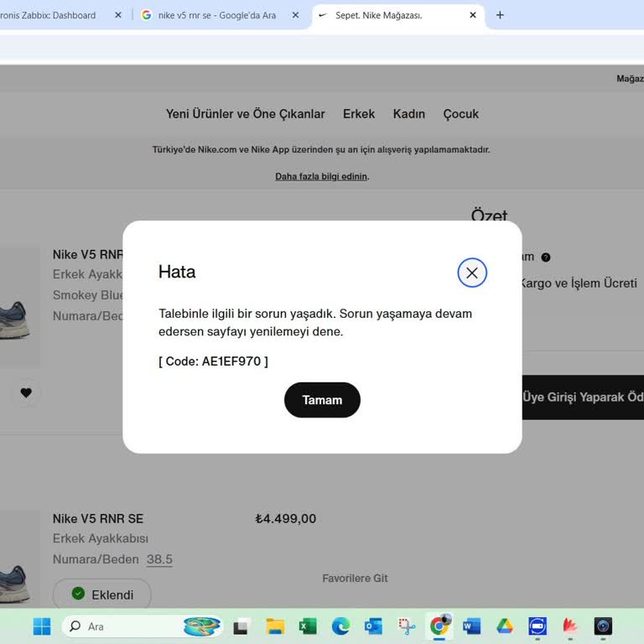The height and width of the screenshot is (644, 644).
Task: Click the Nike swoosh favicon on Sepet tab
Action: click(x=323, y=15)
